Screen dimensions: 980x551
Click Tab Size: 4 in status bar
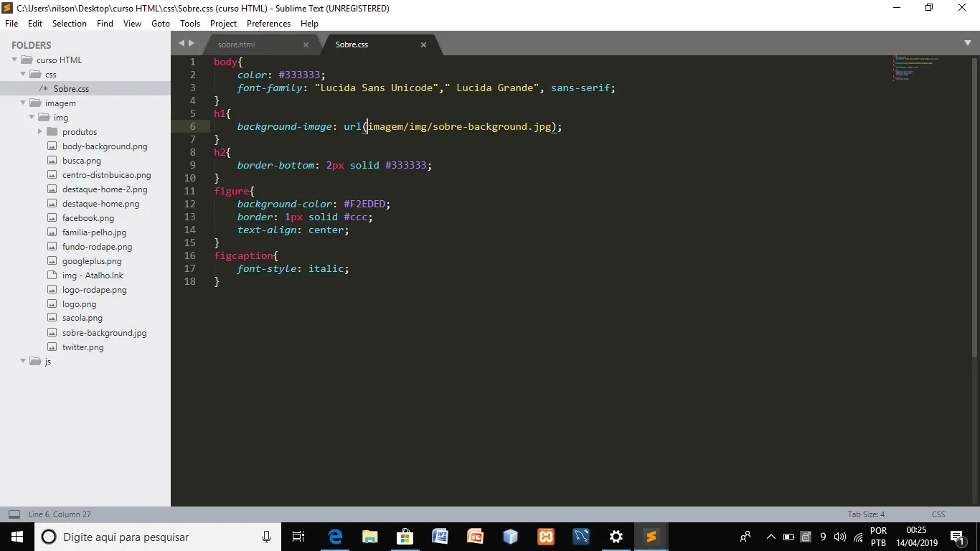(866, 514)
